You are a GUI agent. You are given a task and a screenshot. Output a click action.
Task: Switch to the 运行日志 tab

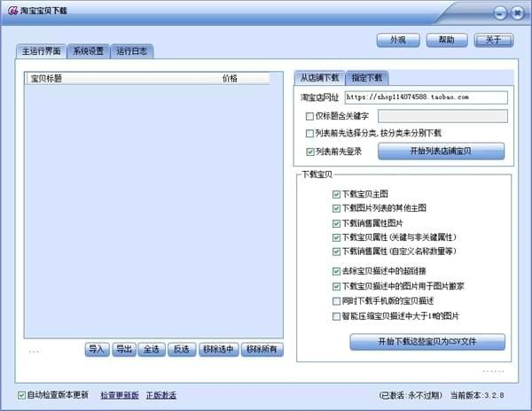click(x=132, y=51)
